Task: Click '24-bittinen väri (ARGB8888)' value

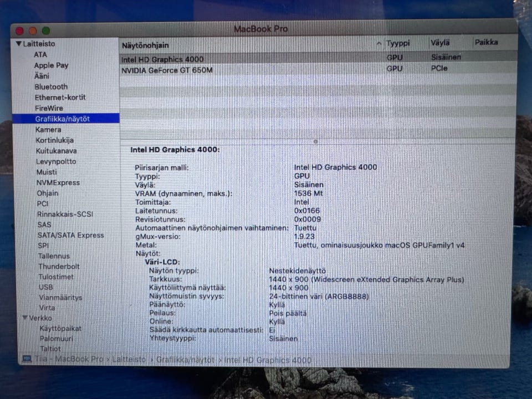Action: coord(319,296)
